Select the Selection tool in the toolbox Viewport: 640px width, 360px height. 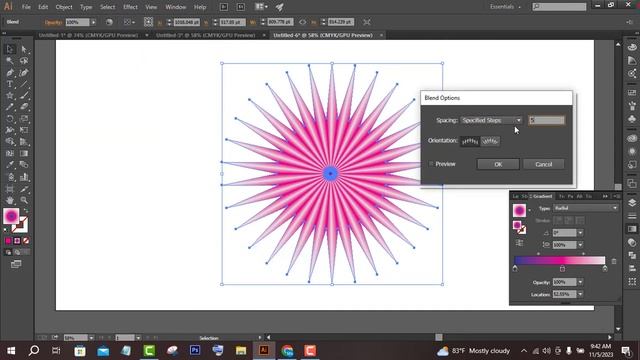pyautogui.click(x=10, y=49)
